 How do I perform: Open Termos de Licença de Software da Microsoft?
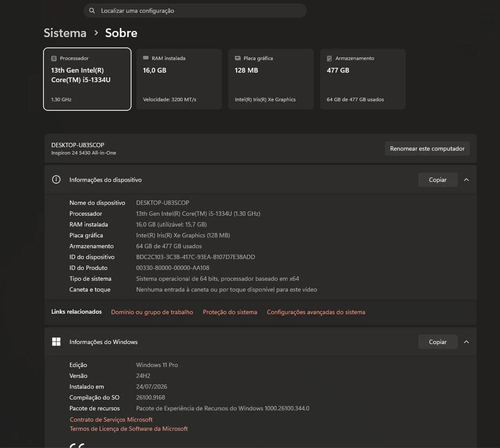[129, 429]
